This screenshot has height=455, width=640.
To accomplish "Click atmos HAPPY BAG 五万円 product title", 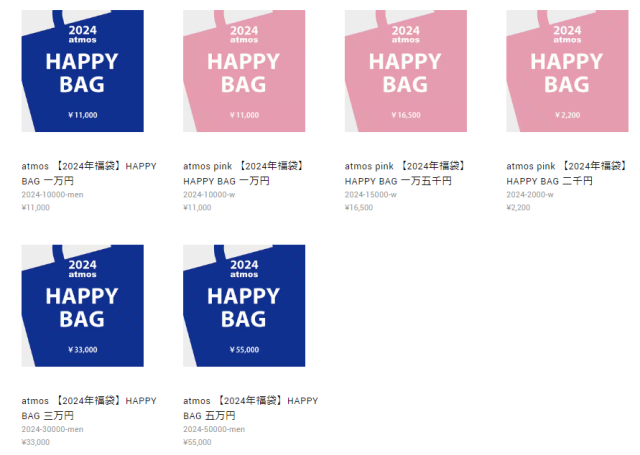I will 251,408.
